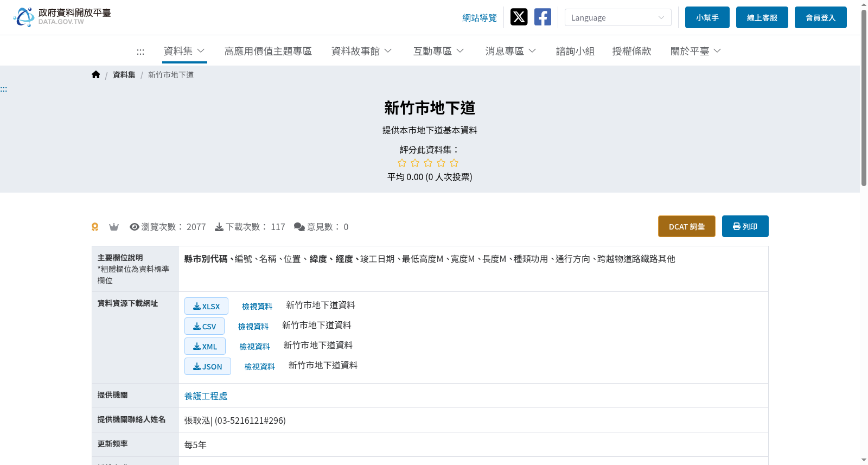Open 檢視資料 for the XLSX resource
Viewport: 868px width, 465px height.
coord(257,307)
